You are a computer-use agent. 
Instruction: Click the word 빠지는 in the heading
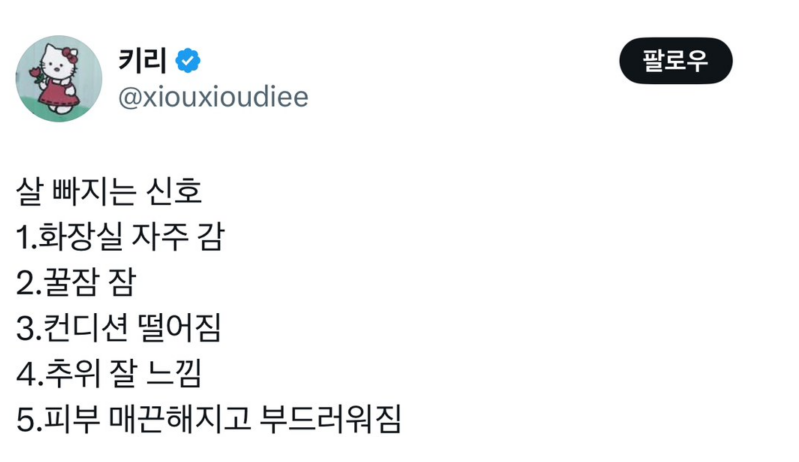pos(96,191)
